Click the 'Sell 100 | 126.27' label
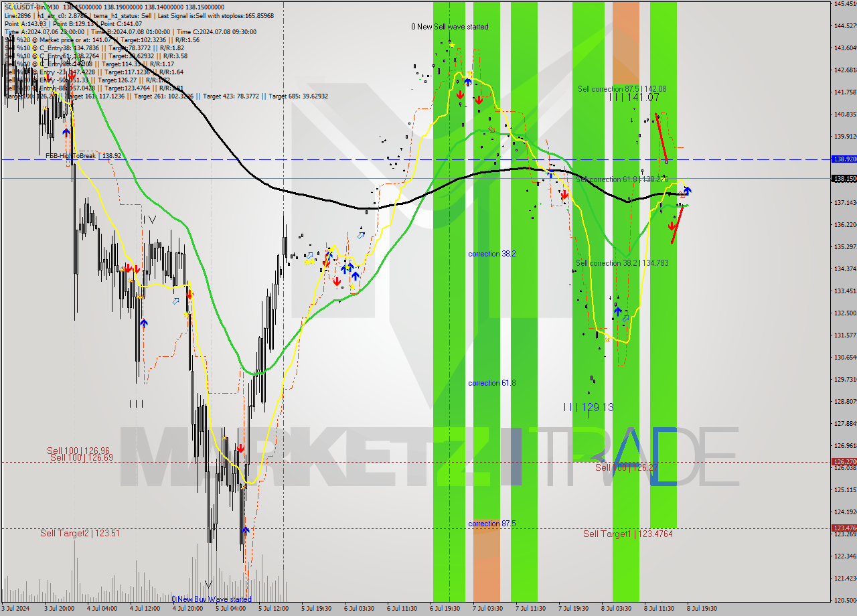Image resolution: width=857 pixels, height=616 pixels. (x=627, y=467)
